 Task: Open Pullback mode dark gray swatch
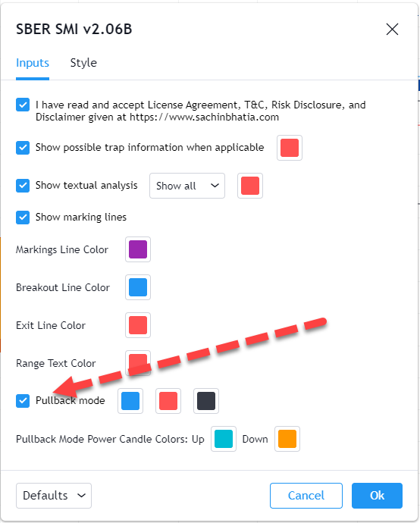tap(206, 401)
